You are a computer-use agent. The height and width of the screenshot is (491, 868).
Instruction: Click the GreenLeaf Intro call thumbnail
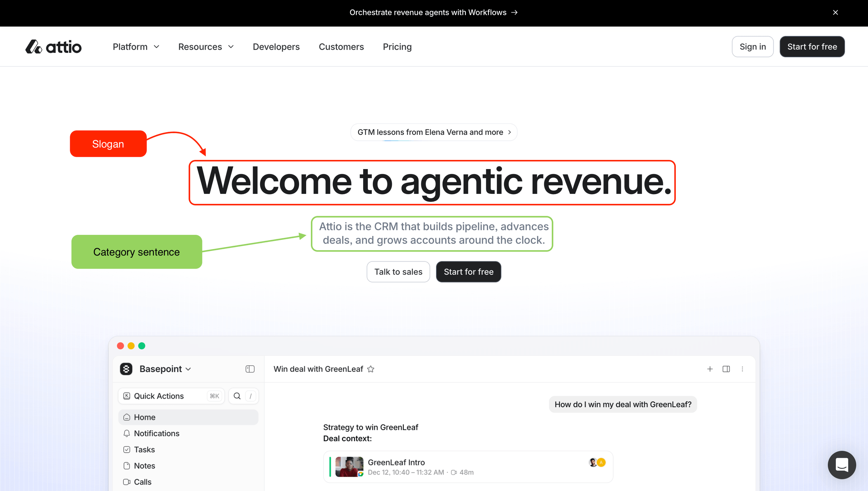coord(349,467)
